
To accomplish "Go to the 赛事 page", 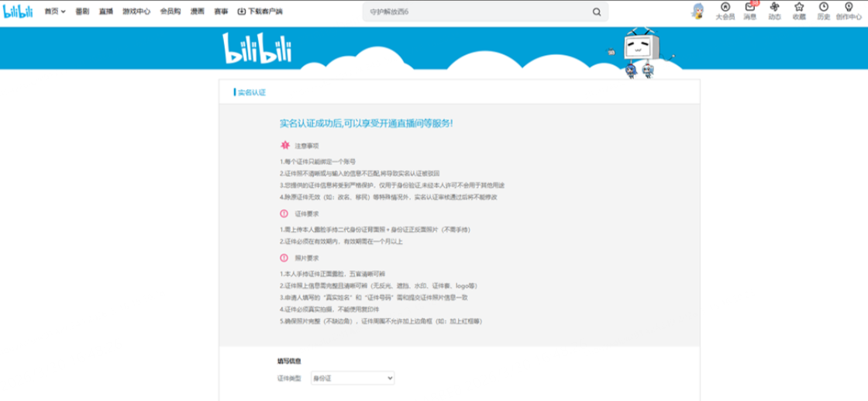I will [x=221, y=12].
